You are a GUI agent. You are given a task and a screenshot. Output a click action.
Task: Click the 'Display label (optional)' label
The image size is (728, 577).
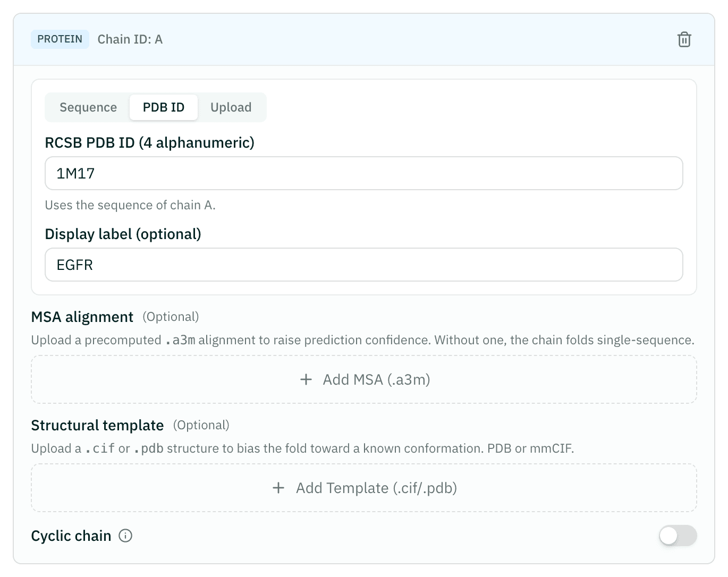click(x=123, y=234)
